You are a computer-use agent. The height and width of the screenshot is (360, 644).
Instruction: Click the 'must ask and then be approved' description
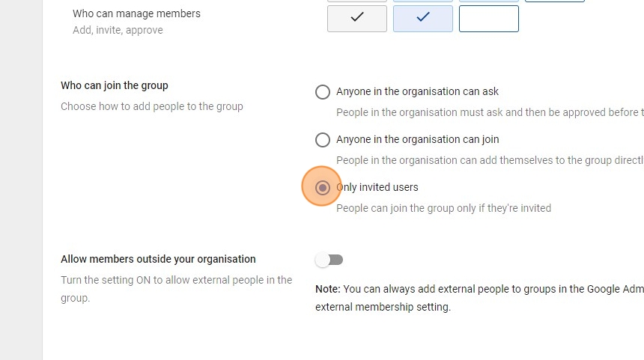pos(488,112)
